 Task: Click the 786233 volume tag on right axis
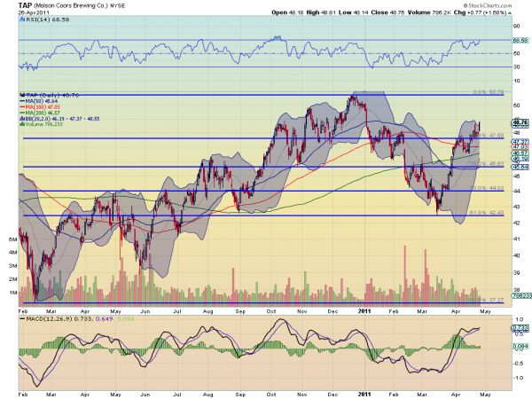(x=522, y=295)
